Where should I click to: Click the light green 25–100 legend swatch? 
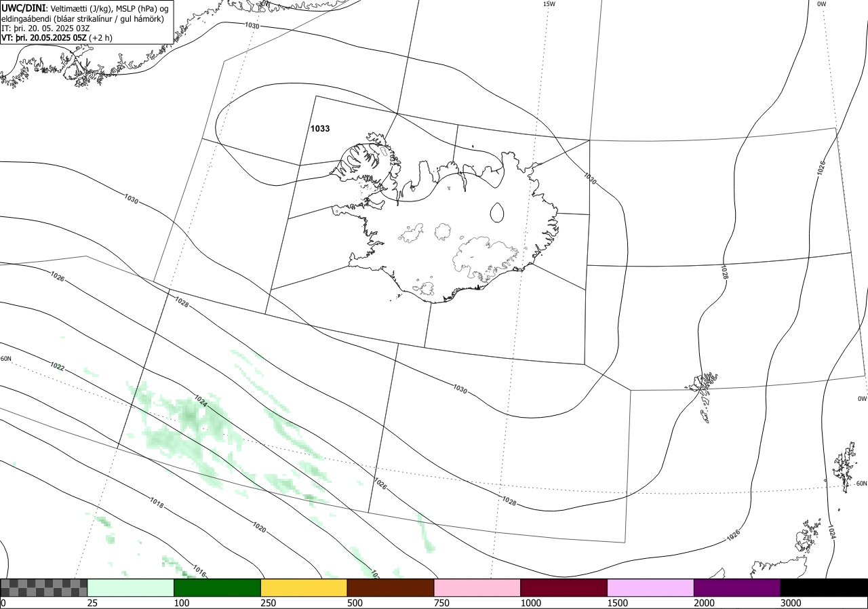131,587
